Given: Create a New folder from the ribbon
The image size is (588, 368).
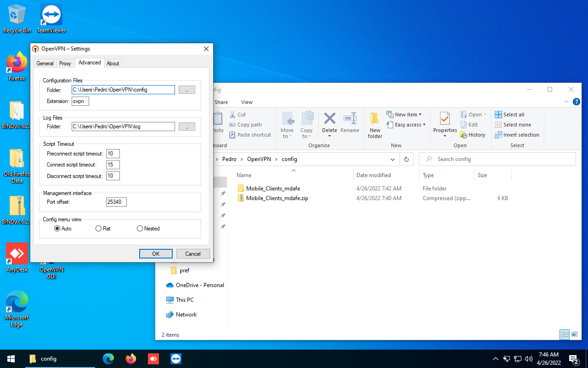Looking at the screenshot, I should click(x=375, y=124).
